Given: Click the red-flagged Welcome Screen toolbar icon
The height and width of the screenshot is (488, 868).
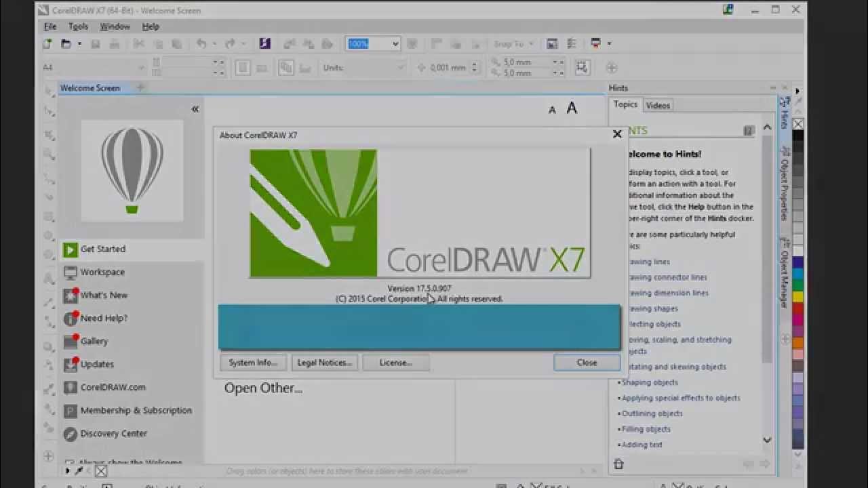Looking at the screenshot, I should (x=595, y=43).
